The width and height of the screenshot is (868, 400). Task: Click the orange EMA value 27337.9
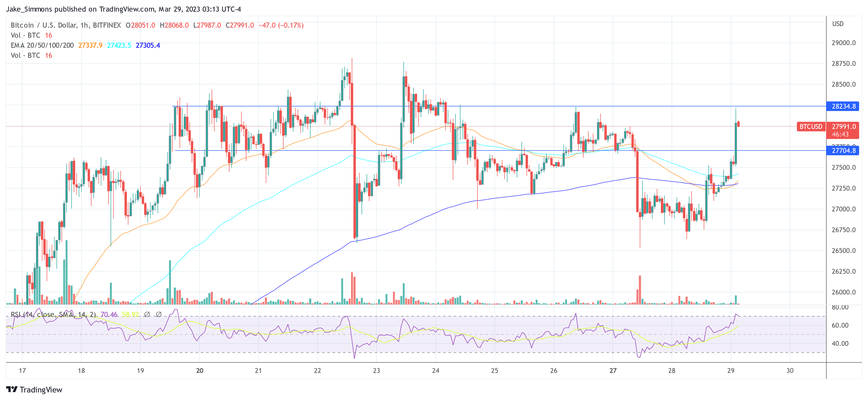point(90,45)
